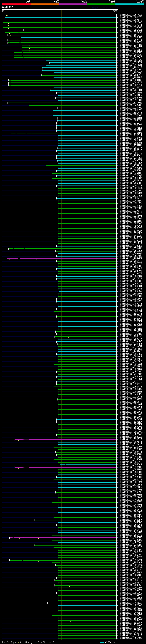Select hit UniRef100_B7AAT4
The width and height of the screenshot is (146, 644).
131,331
